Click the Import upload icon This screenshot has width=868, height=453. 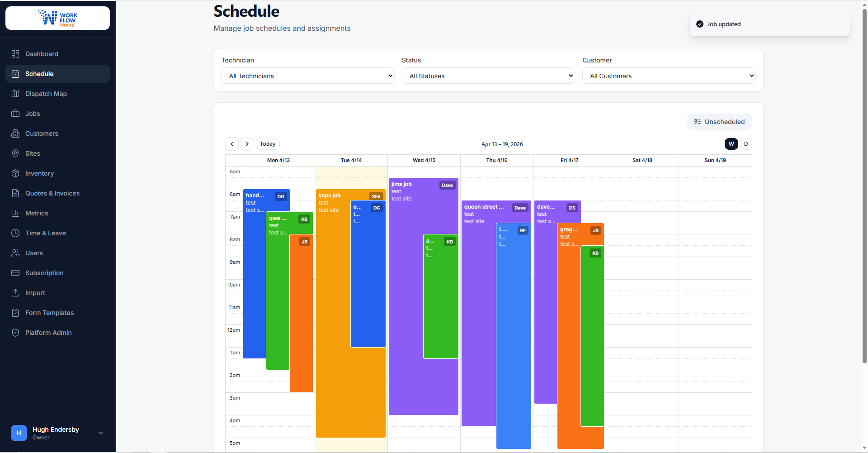coord(15,293)
